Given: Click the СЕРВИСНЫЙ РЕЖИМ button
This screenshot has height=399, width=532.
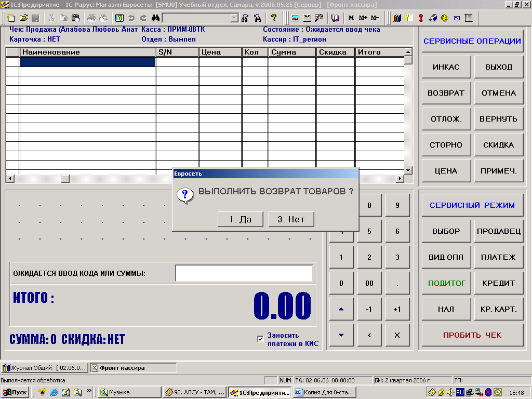Looking at the screenshot, I should [472, 205].
